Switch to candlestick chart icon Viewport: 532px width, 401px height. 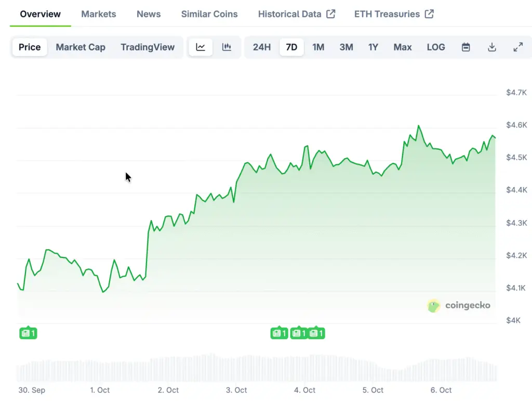click(x=227, y=47)
